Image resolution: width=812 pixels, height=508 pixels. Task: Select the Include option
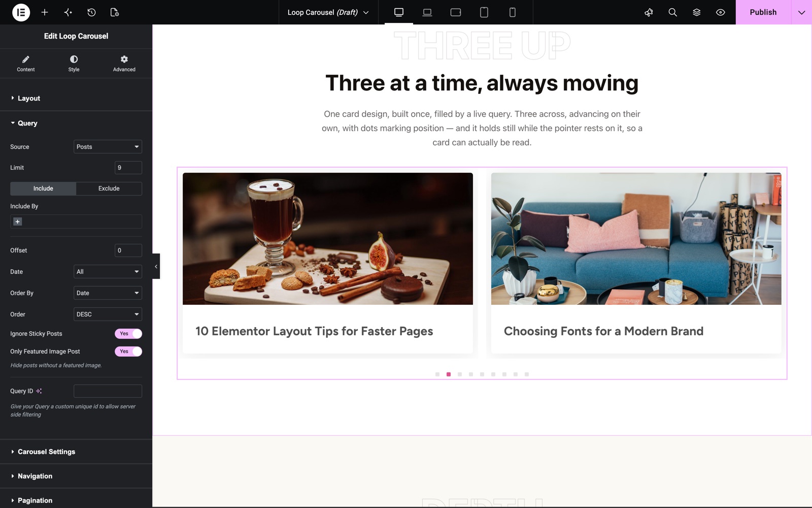tap(43, 188)
